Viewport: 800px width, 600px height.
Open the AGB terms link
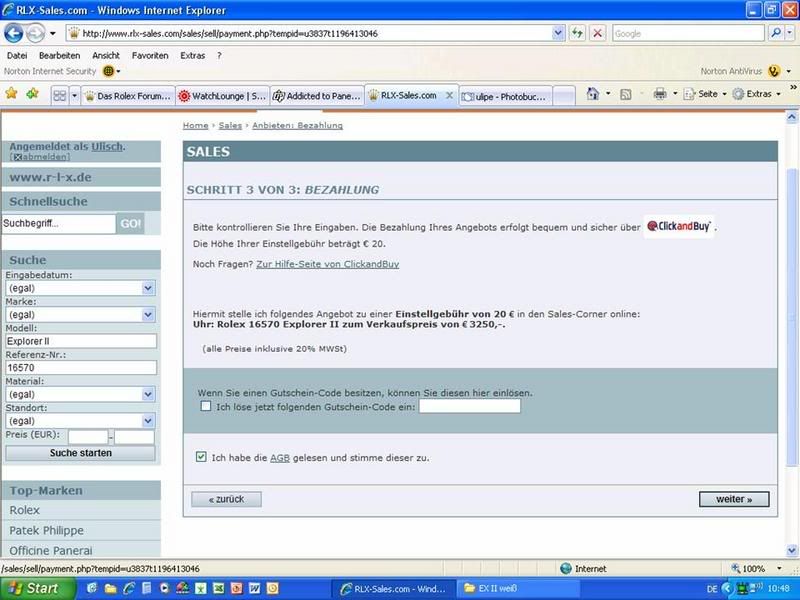pyautogui.click(x=280, y=458)
